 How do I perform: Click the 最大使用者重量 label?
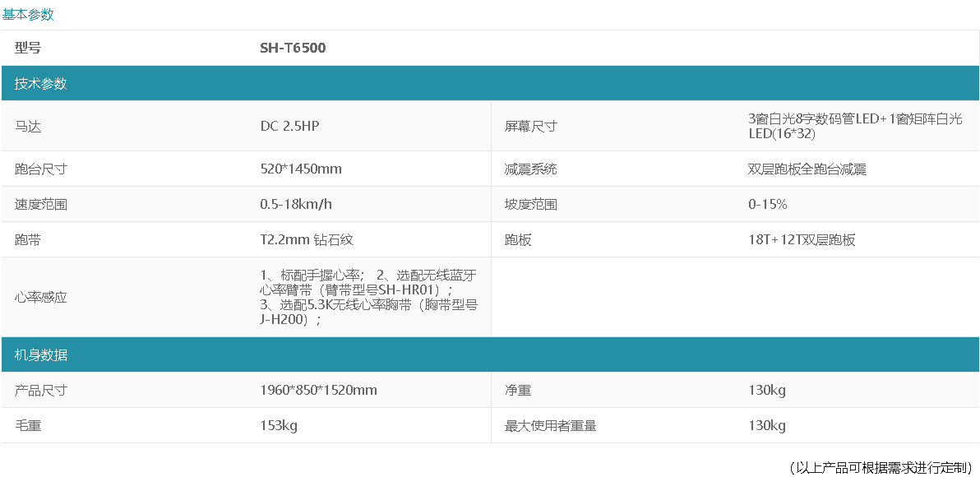tap(550, 425)
